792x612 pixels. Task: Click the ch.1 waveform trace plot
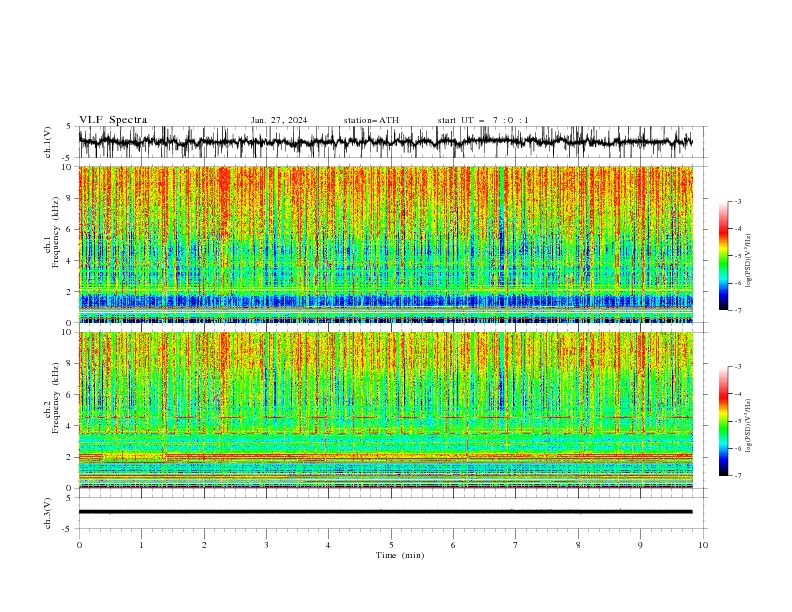[385, 142]
